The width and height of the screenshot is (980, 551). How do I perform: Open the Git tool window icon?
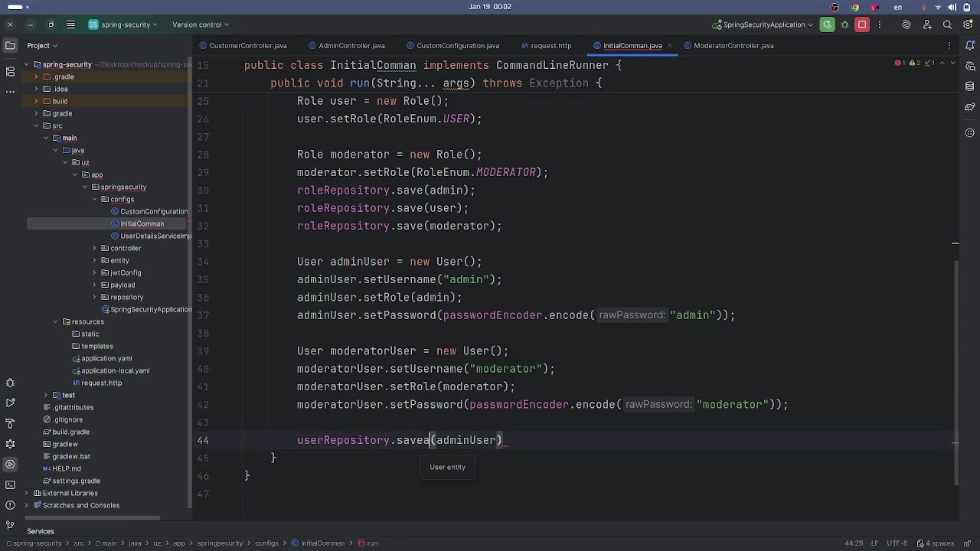[10, 525]
